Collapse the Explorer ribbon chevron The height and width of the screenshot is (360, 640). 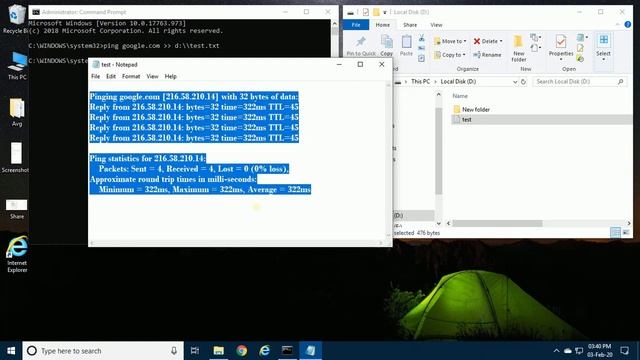(x=617, y=24)
